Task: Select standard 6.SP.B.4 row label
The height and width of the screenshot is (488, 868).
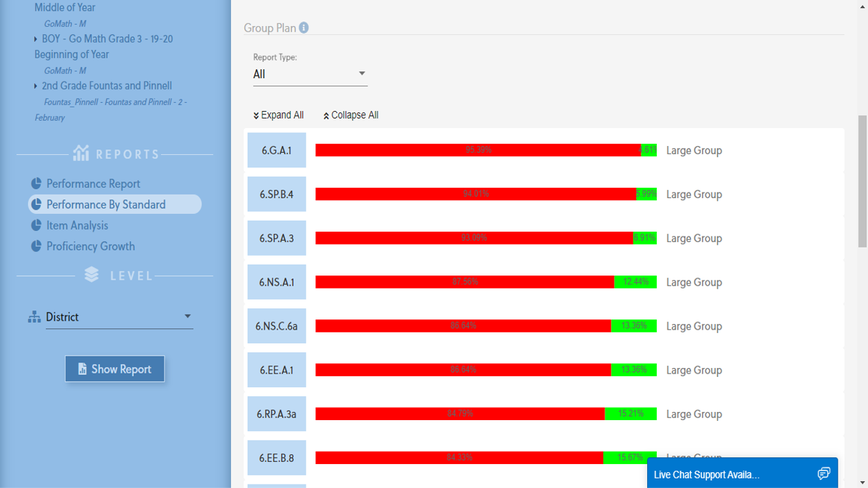Action: click(x=277, y=194)
